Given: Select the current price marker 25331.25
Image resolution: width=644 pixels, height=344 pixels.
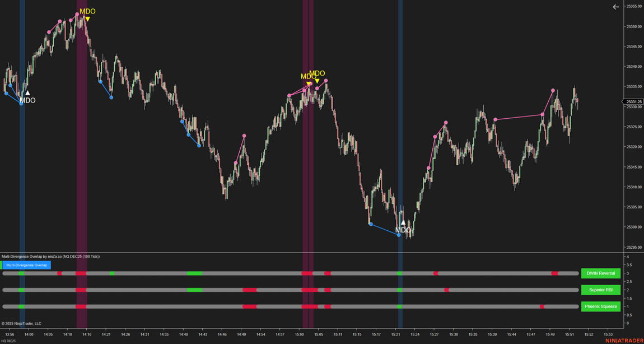Looking at the screenshot, I should [633, 102].
